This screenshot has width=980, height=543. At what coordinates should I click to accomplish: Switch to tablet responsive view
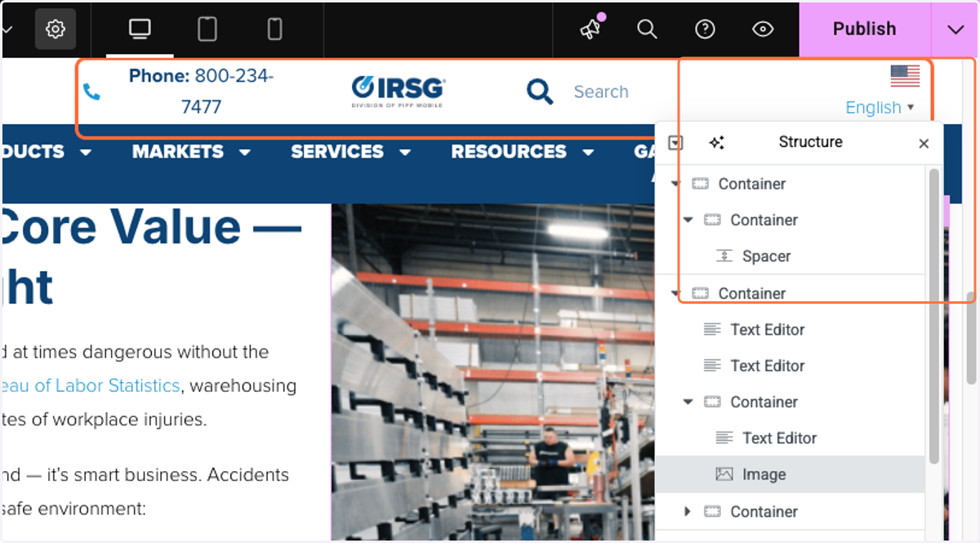point(207,29)
